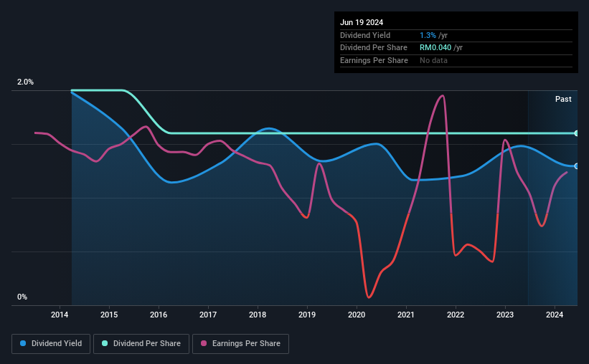This screenshot has height=364, width=589.
Task: Select the 2017 x-axis label
Action: click(x=208, y=315)
